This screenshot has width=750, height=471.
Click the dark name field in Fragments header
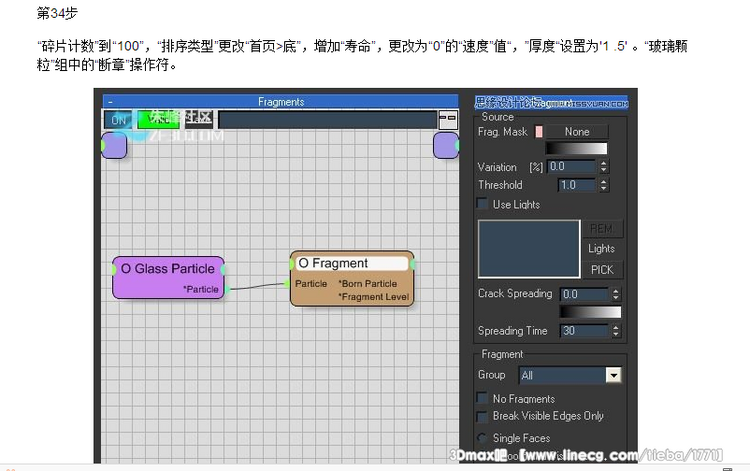click(x=327, y=120)
